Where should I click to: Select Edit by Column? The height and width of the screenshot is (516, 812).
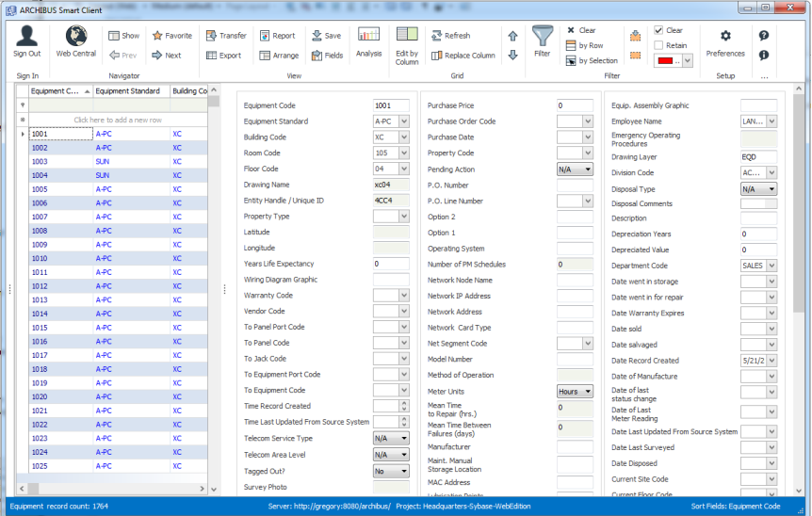click(407, 46)
